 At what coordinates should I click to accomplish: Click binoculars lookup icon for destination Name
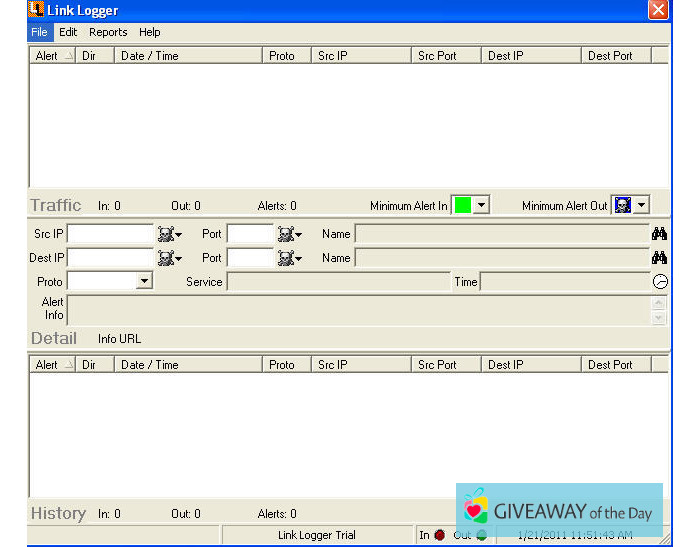tap(659, 258)
